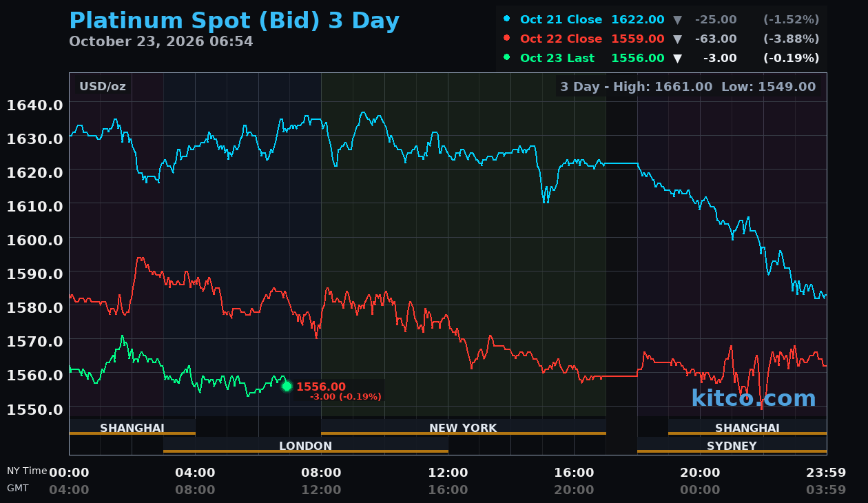Click the Oct 23 Last down-arrow indicator
The image size is (868, 503).
pyautogui.click(x=677, y=58)
